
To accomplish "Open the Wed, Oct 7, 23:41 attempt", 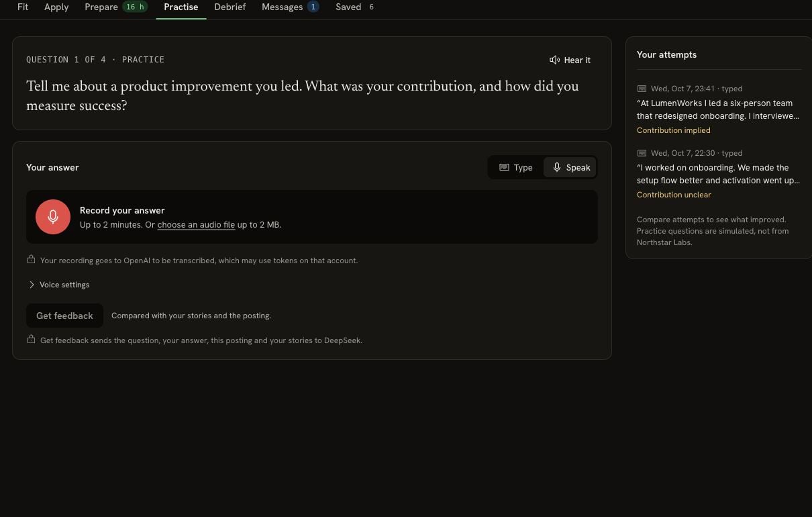I will click(719, 109).
